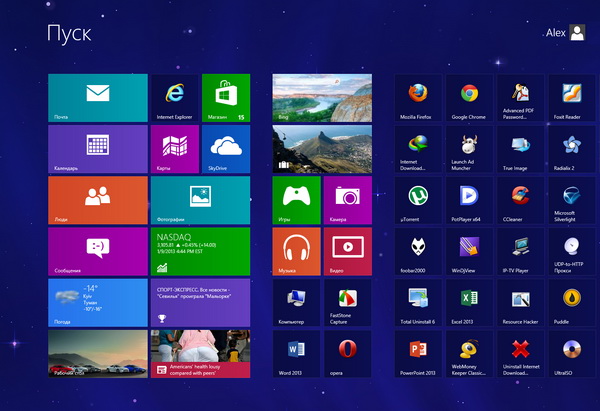Open the Excel 2013 tile
600x411 pixels.
[469, 303]
